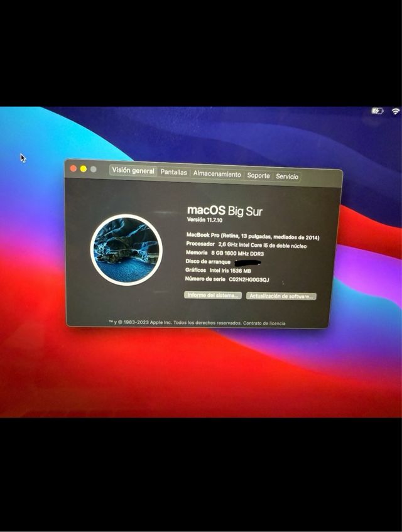Click the macOS Big Sur title
The height and width of the screenshot is (532, 402).
pyautogui.click(x=225, y=210)
